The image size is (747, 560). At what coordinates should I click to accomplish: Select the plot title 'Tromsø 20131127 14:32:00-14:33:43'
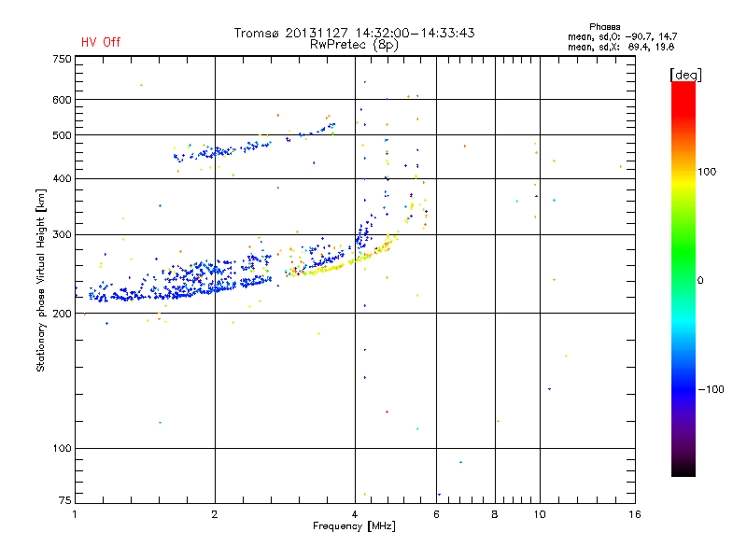[355, 33]
